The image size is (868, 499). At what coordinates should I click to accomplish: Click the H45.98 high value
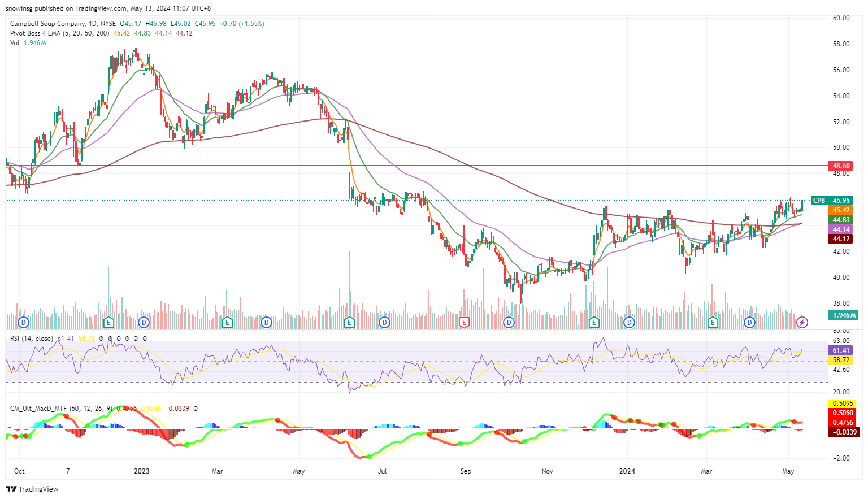(156, 24)
